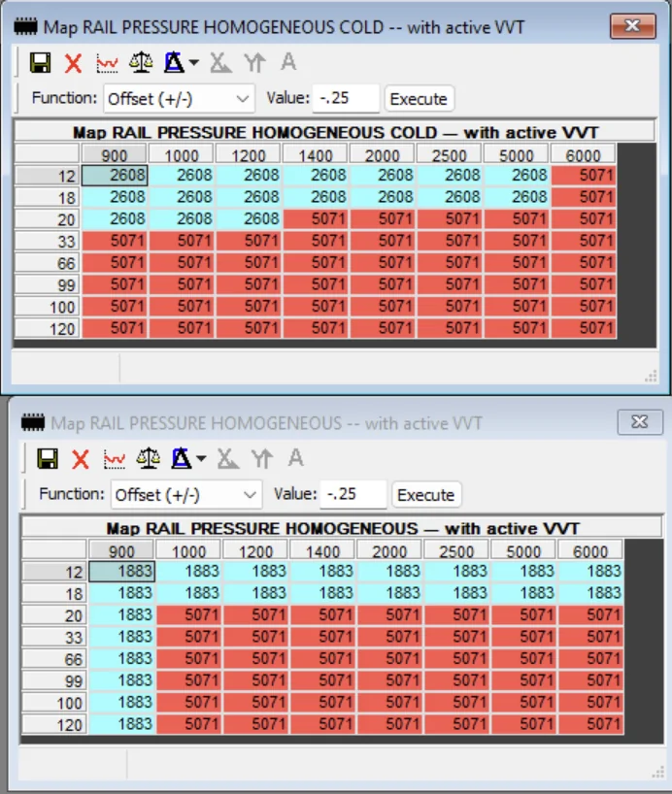Click cell row 20 column 1200 in COLD map
Viewport: 672px width, 794px height.
tap(249, 218)
